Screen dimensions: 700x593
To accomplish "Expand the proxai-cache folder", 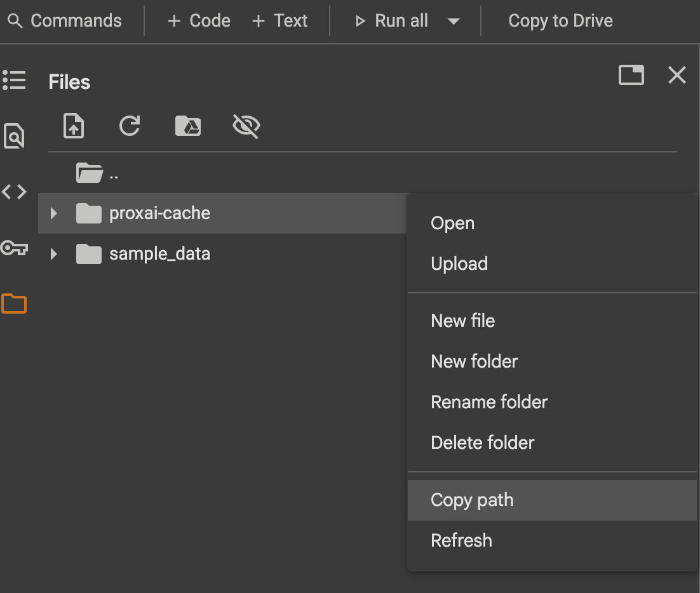I will 54,213.
